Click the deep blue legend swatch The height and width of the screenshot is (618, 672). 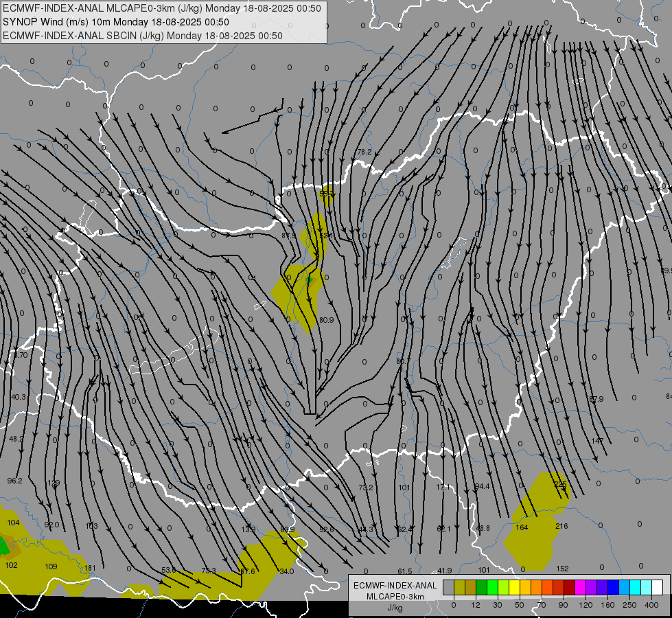point(613,588)
